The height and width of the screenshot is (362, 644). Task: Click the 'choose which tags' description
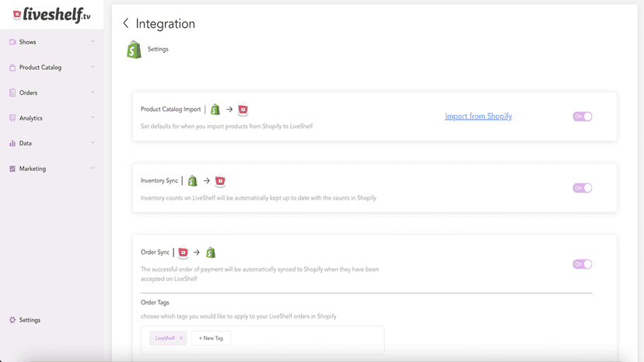239,316
